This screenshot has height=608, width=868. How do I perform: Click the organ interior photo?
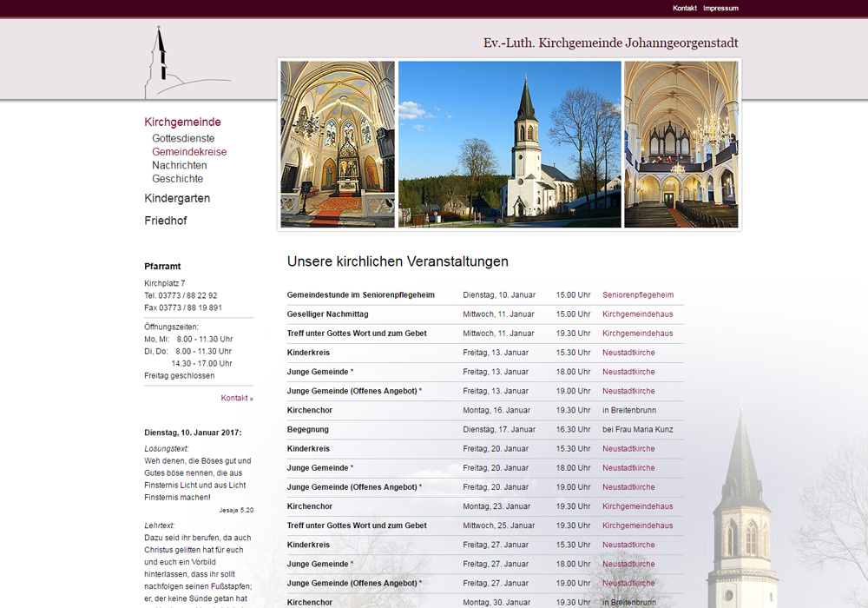coord(681,144)
